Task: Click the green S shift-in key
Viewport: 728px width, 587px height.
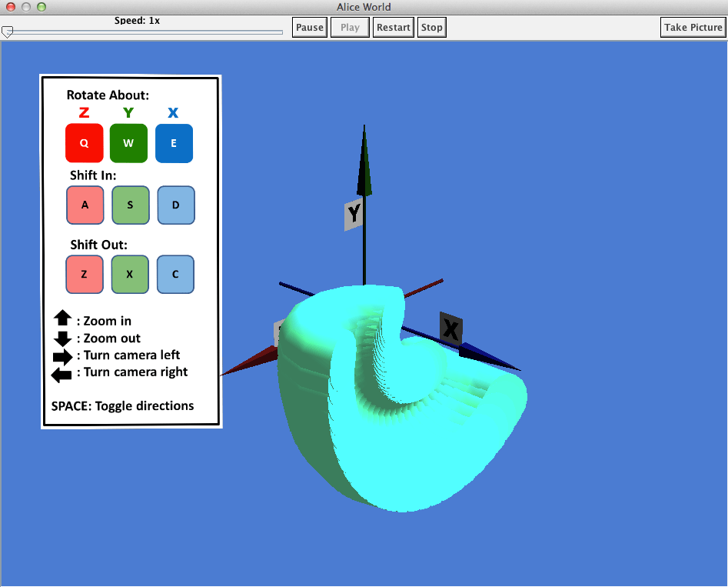Action: click(131, 205)
